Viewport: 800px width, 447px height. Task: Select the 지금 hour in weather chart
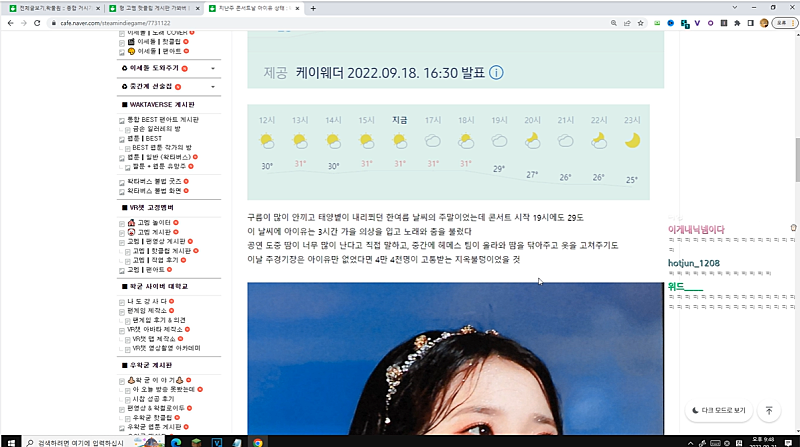pyautogui.click(x=399, y=120)
